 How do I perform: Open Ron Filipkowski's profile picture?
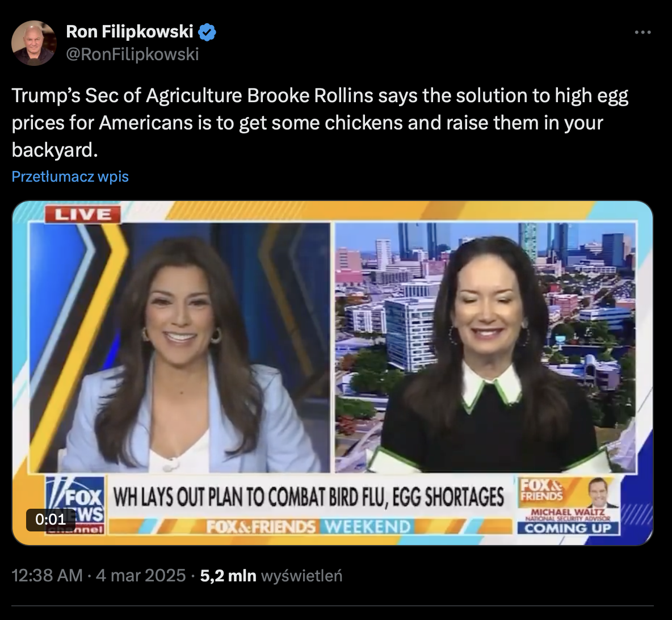click(34, 43)
